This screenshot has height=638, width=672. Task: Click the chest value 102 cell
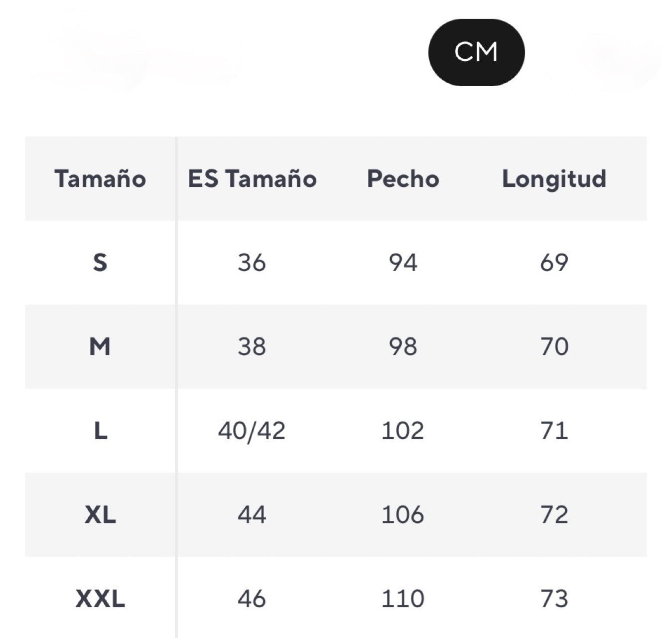403,431
